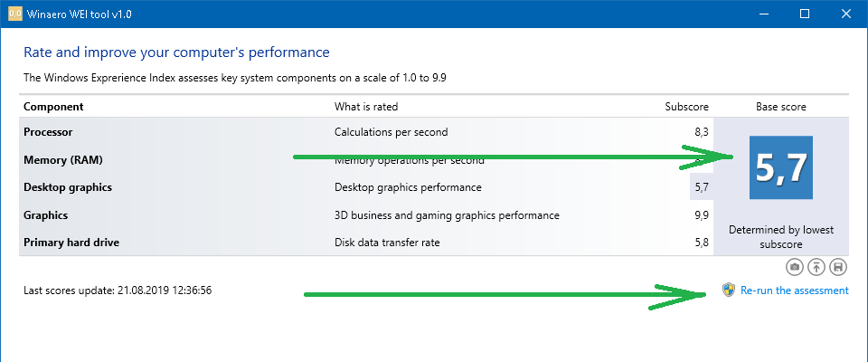Select the Processor row
868x362 pixels.
(x=366, y=132)
